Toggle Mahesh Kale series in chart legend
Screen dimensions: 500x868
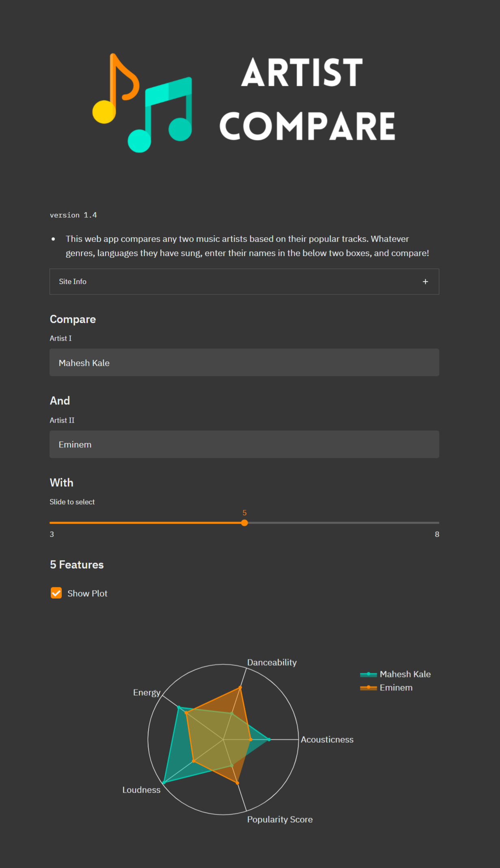coord(395,674)
